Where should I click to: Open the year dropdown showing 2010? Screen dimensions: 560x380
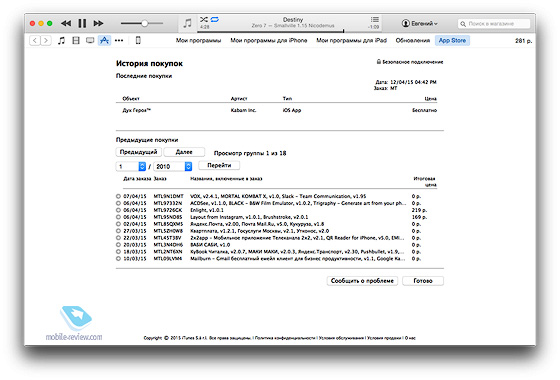tap(173, 166)
